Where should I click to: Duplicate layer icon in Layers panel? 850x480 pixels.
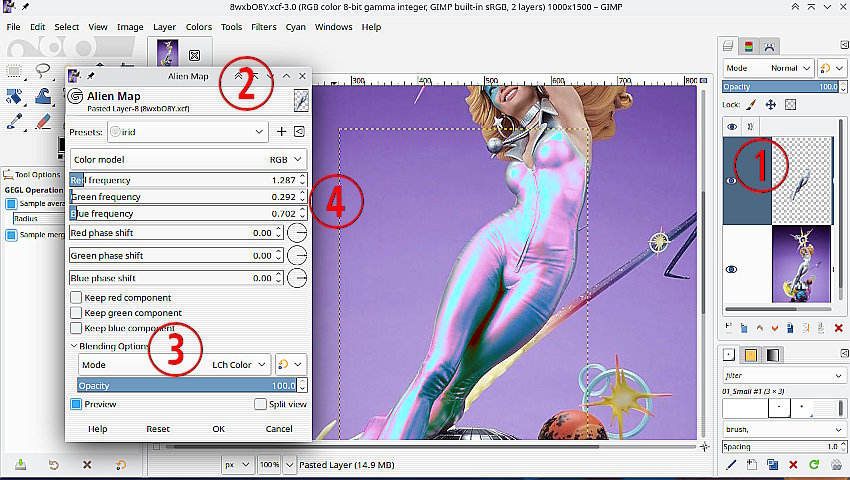pos(790,328)
